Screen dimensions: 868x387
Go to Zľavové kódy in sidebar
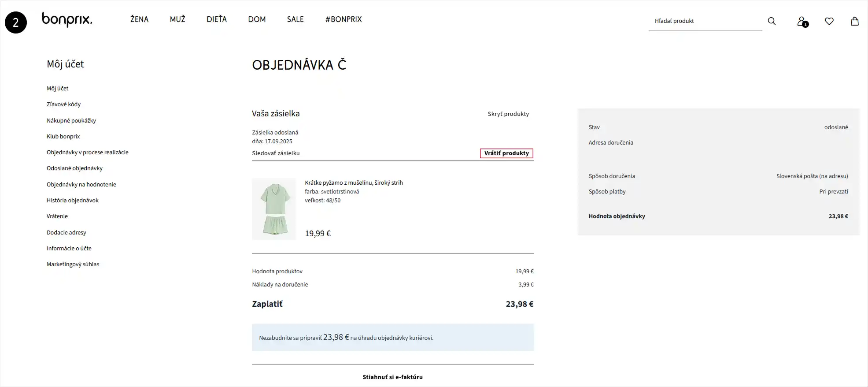(64, 104)
